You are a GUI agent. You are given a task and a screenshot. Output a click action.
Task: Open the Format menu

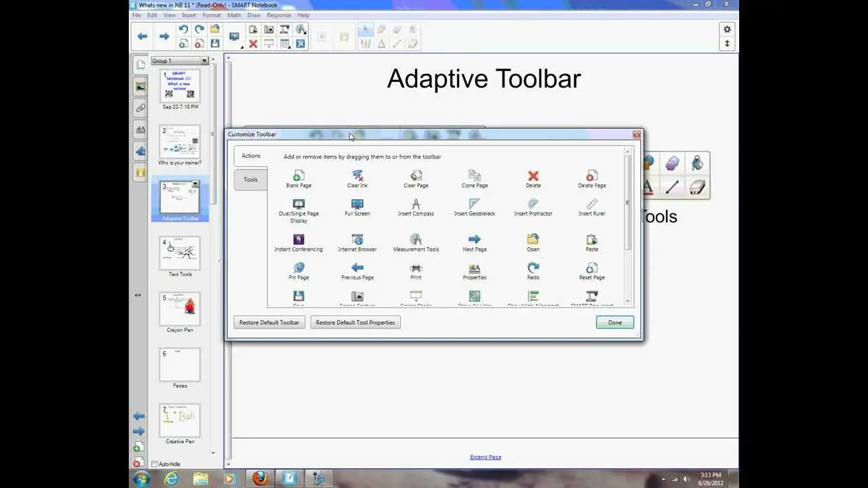(x=212, y=15)
